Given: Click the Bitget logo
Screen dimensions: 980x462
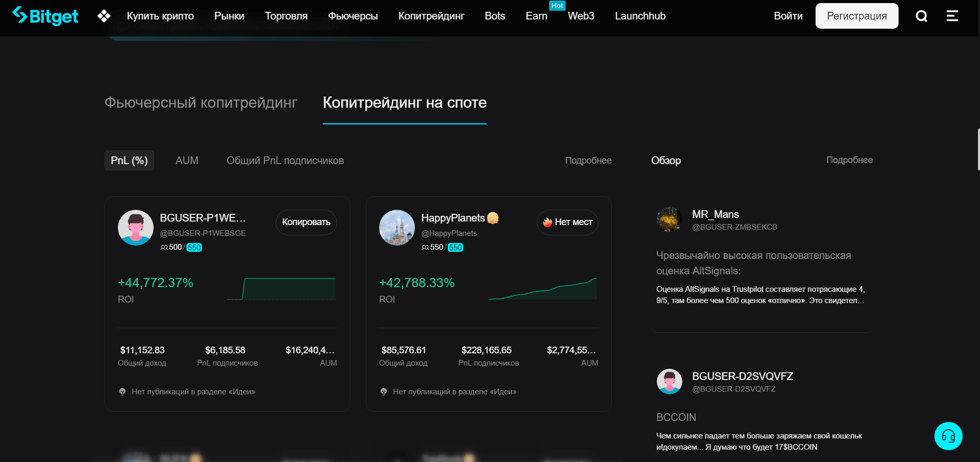Looking at the screenshot, I should pos(45,16).
